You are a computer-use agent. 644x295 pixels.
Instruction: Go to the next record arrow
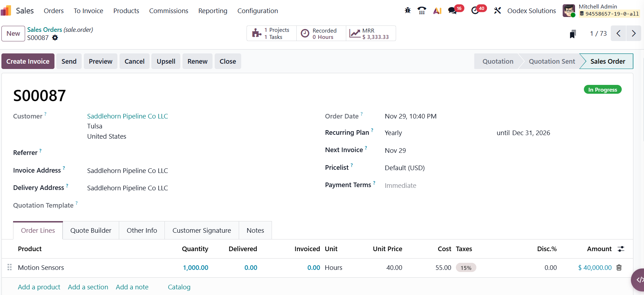click(633, 34)
